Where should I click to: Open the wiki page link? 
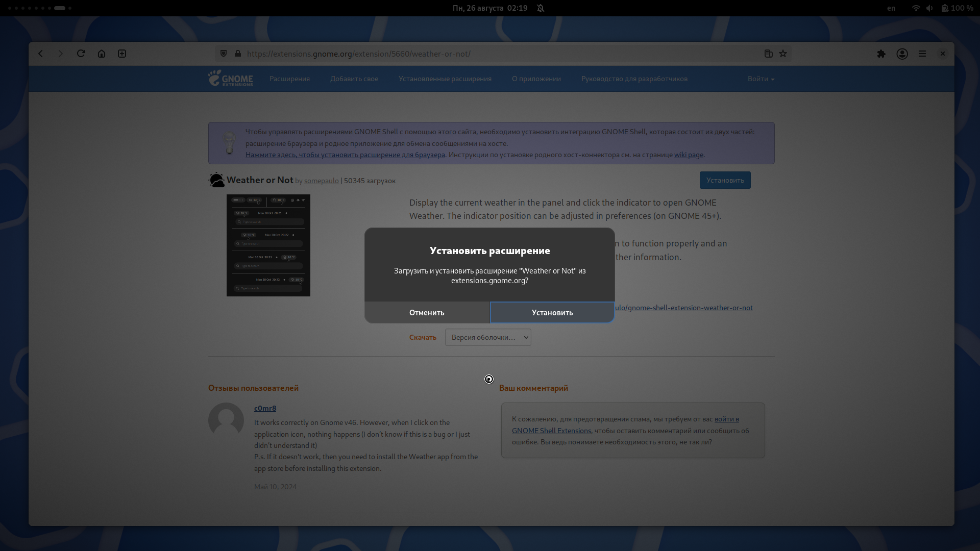pyautogui.click(x=689, y=155)
